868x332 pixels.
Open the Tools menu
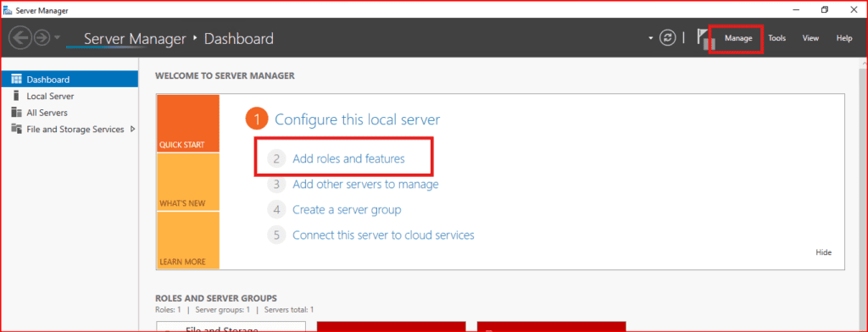[x=776, y=38]
